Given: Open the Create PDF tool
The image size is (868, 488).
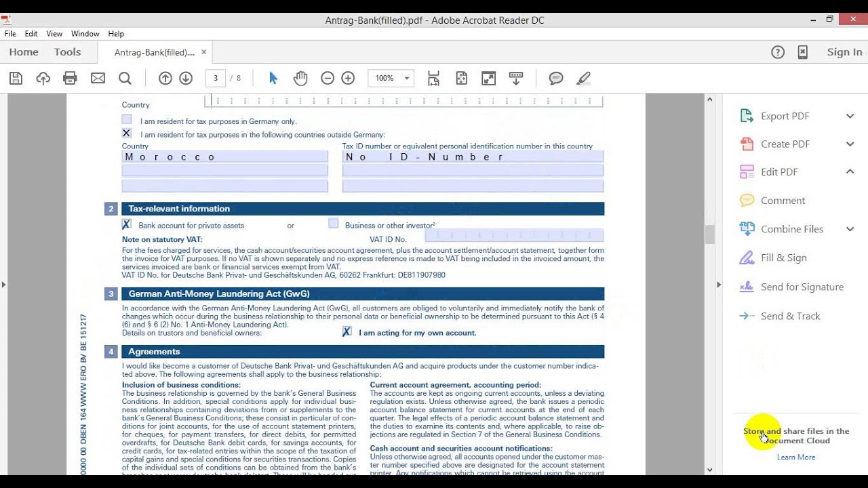Looking at the screenshot, I should (785, 144).
